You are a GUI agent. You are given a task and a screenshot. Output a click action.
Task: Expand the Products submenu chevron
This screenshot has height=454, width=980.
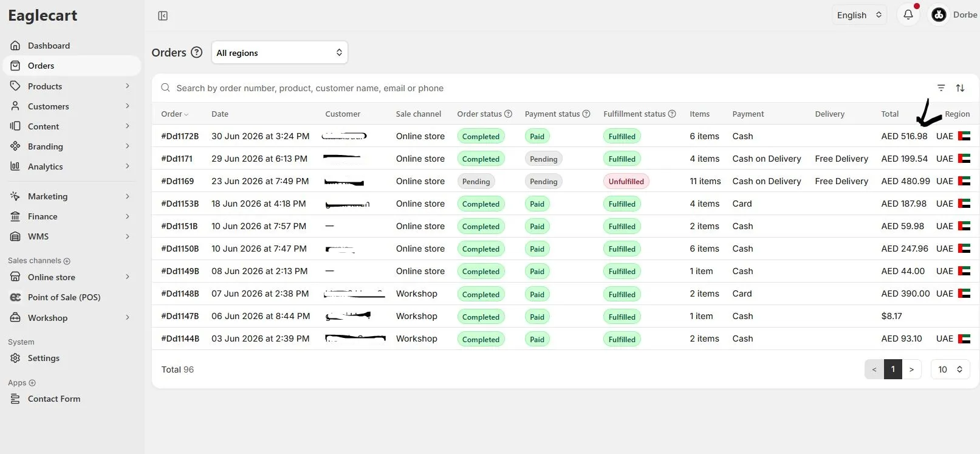click(128, 86)
